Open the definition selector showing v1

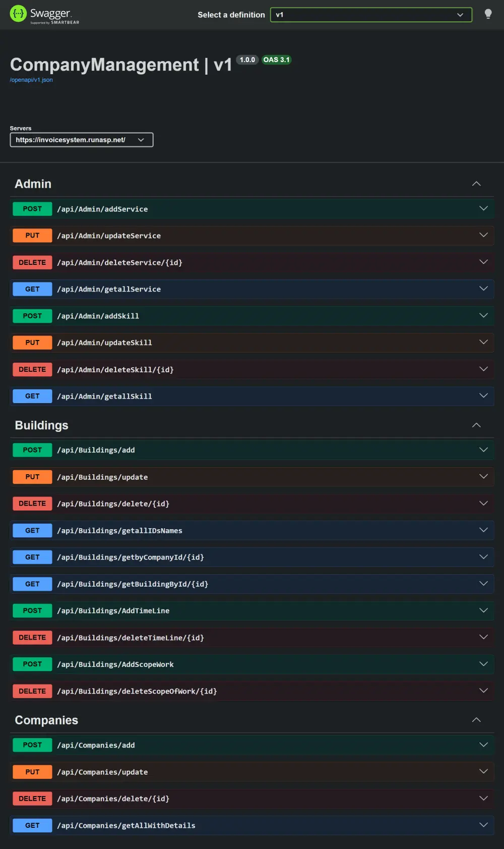click(x=371, y=15)
